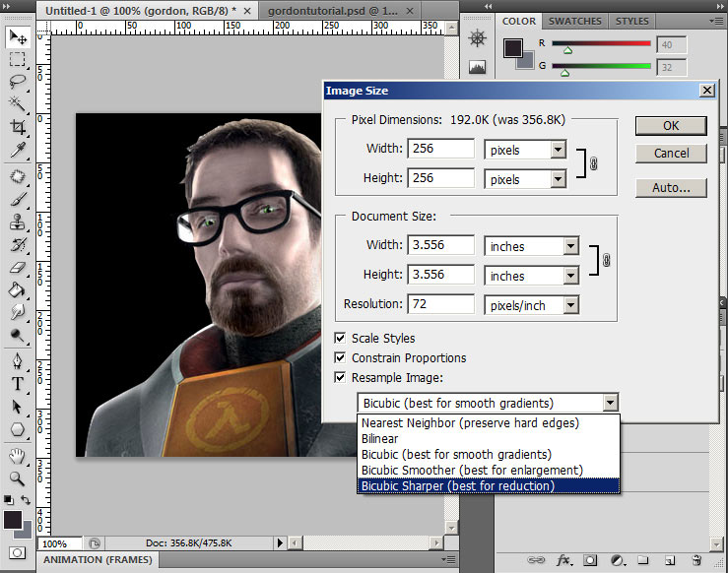The height and width of the screenshot is (573, 728).
Task: Select the Paint Bucket tool
Action: pos(18,290)
